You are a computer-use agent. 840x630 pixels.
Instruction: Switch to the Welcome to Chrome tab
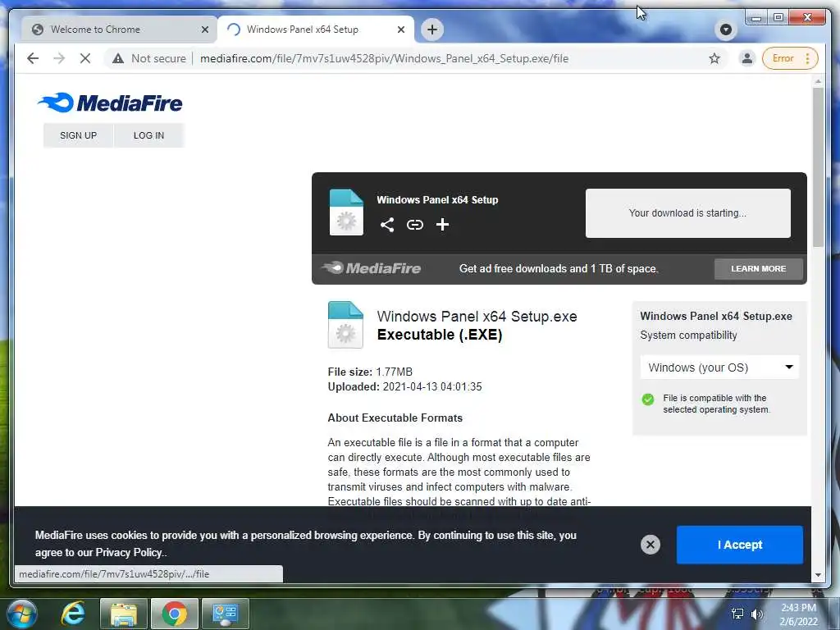[119, 30]
